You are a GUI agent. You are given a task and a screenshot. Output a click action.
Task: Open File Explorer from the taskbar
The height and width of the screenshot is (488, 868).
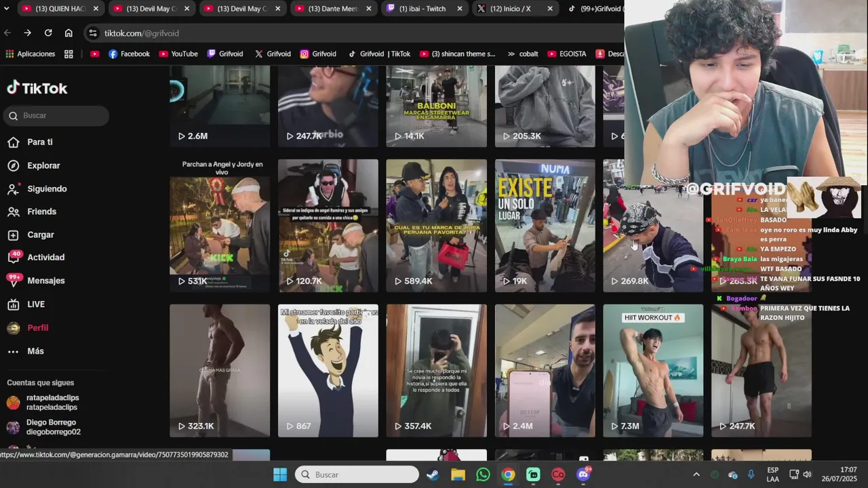[458, 474]
